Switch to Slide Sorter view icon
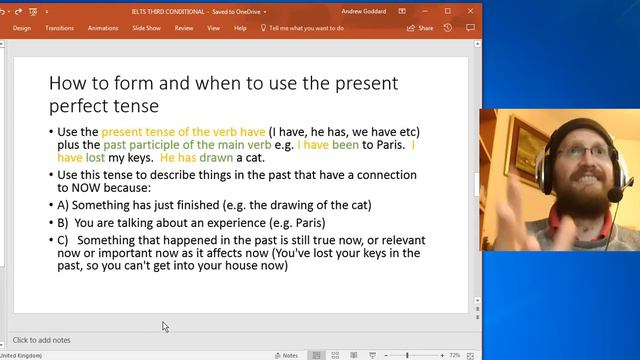 (x=335, y=356)
